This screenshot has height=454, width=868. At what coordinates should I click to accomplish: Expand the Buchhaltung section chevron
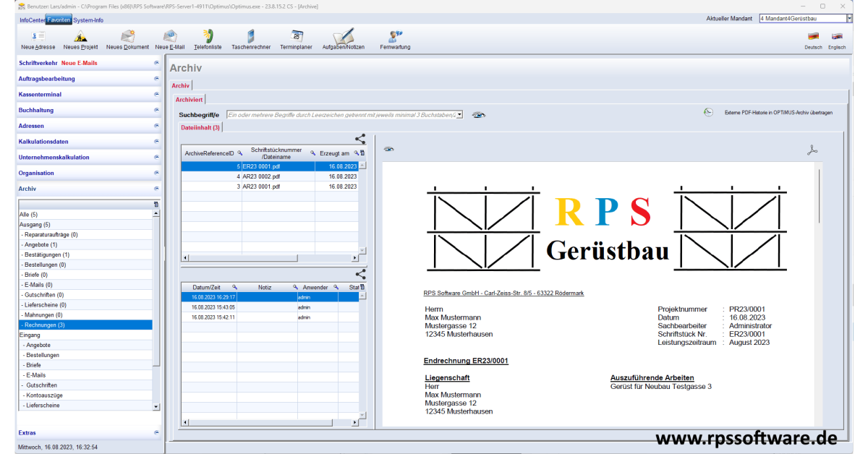coord(156,110)
